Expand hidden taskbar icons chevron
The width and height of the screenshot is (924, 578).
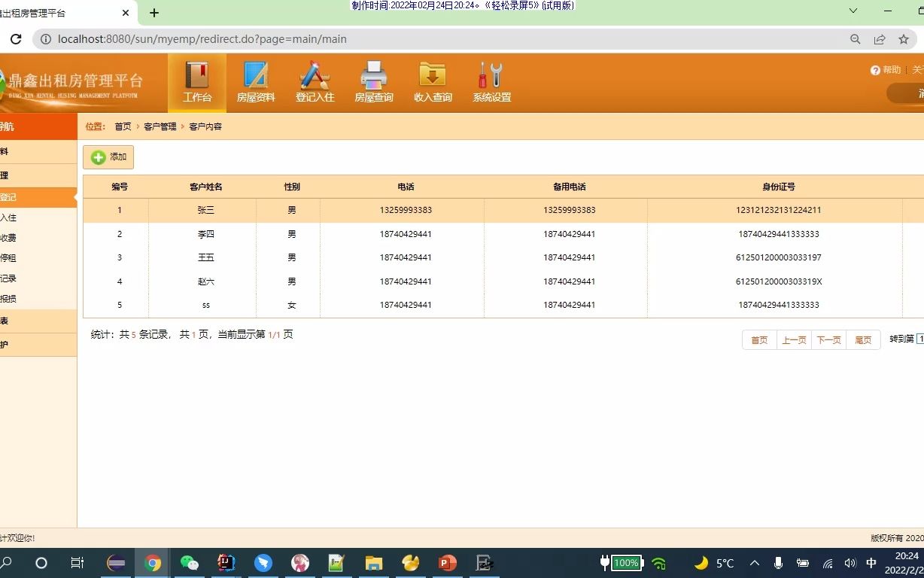coord(754,562)
